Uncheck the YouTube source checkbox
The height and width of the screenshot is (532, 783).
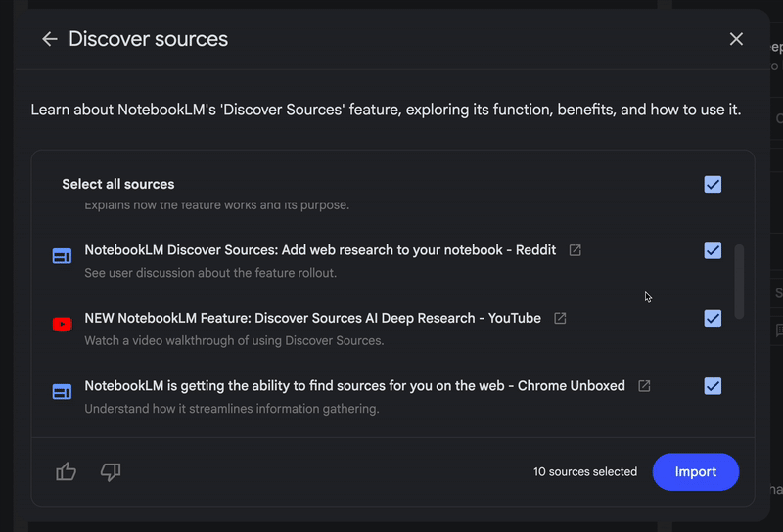pos(713,318)
